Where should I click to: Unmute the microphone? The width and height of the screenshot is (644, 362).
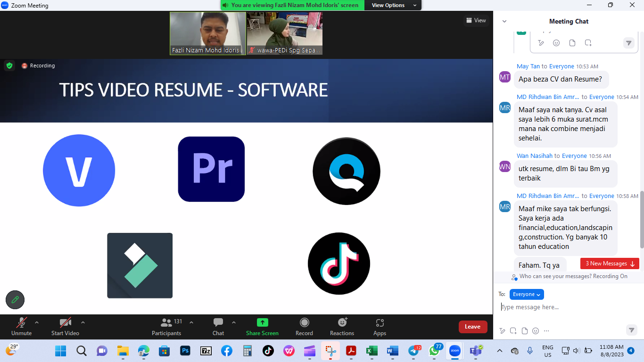tap(21, 323)
